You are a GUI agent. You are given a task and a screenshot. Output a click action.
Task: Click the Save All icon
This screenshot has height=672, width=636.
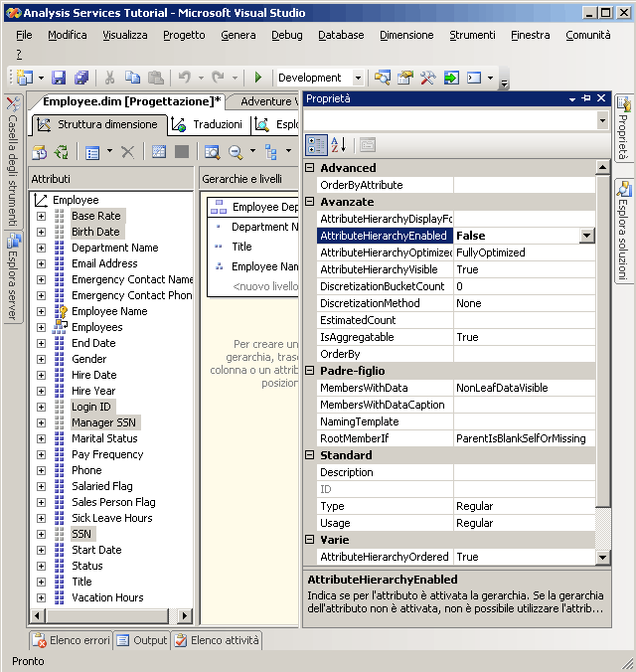[80, 78]
